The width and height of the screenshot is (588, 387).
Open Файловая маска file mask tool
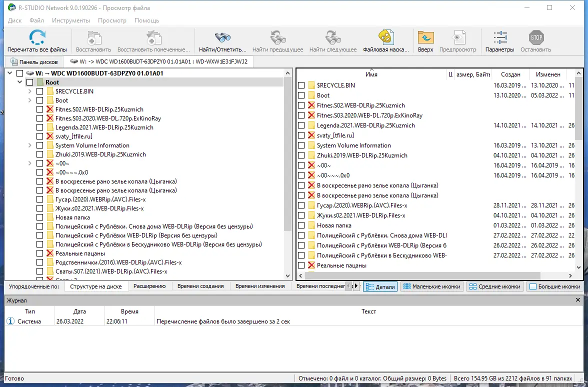click(x=385, y=37)
